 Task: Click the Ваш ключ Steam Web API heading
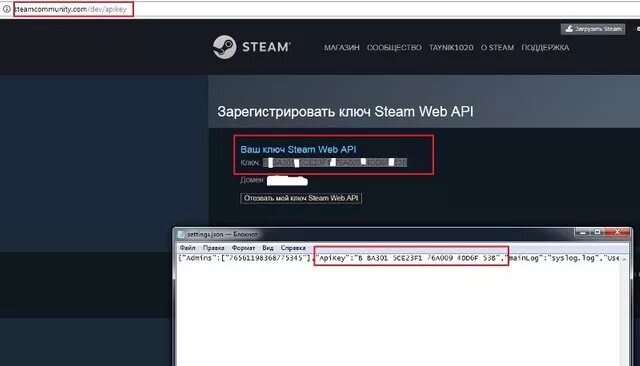[298, 149]
